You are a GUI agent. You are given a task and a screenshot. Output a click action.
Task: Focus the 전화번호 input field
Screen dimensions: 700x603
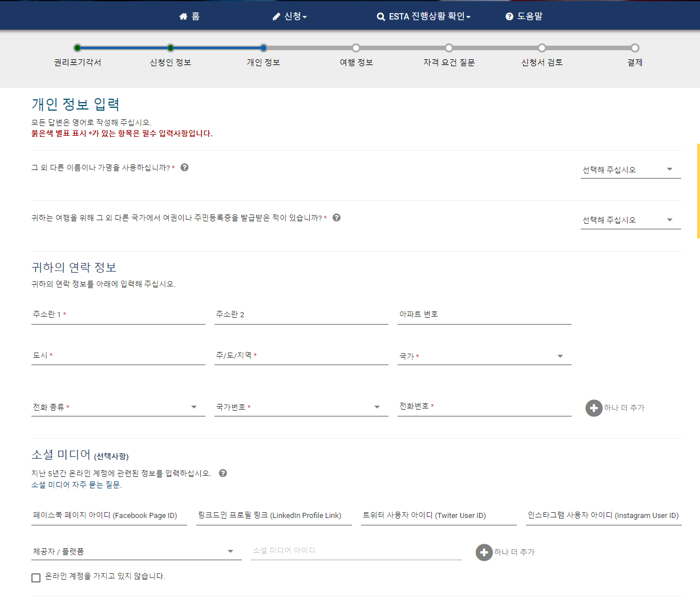(x=484, y=407)
